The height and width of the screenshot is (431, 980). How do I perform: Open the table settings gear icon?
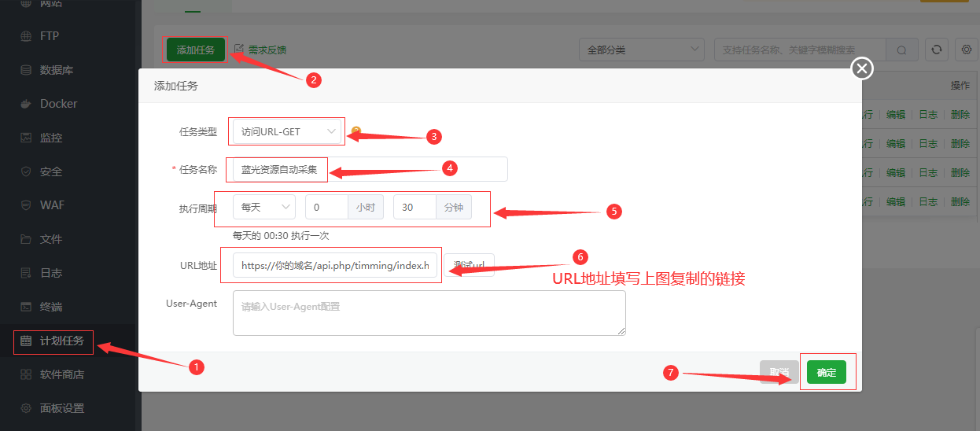pos(967,50)
